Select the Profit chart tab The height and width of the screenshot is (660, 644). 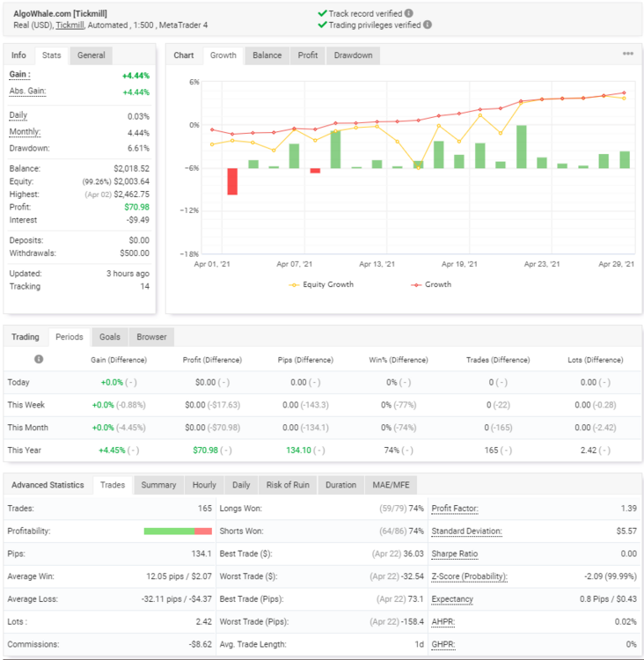point(308,55)
